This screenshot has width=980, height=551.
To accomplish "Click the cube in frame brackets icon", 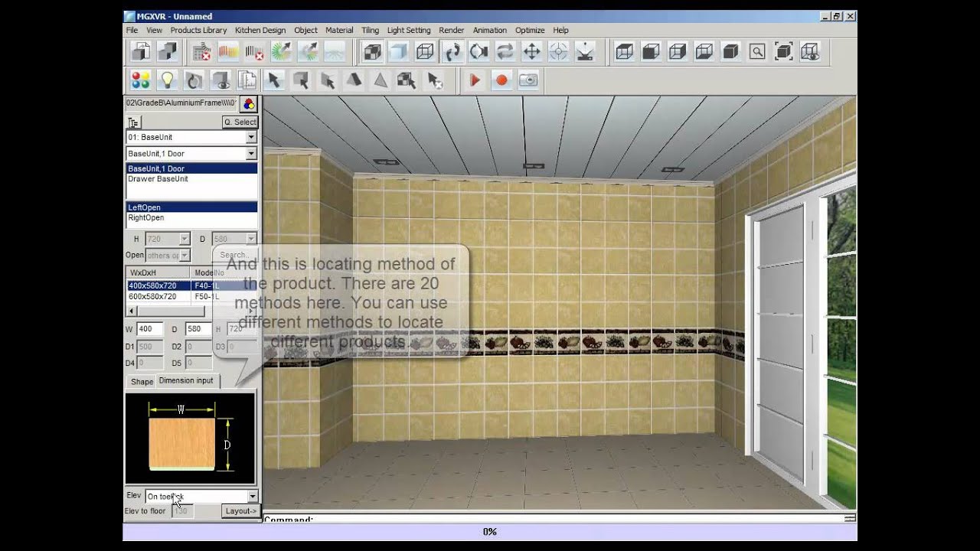I will (783, 52).
